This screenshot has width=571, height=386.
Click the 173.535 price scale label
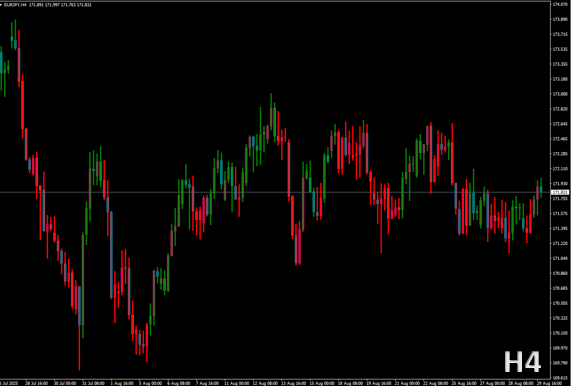[560, 49]
